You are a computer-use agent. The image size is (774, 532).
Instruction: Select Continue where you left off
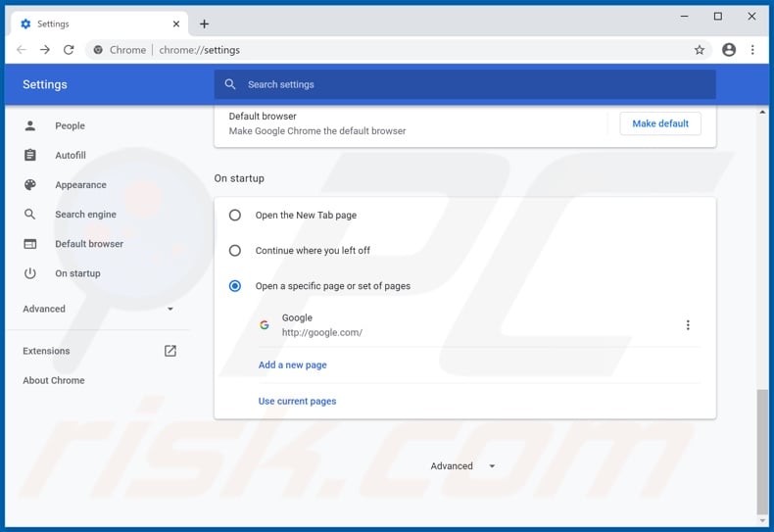235,250
